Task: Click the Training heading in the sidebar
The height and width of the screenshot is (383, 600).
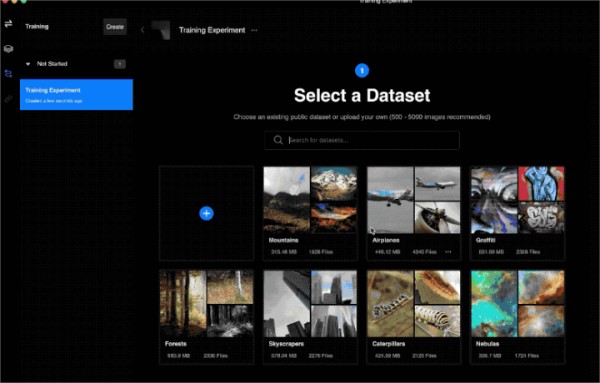Action: point(37,26)
